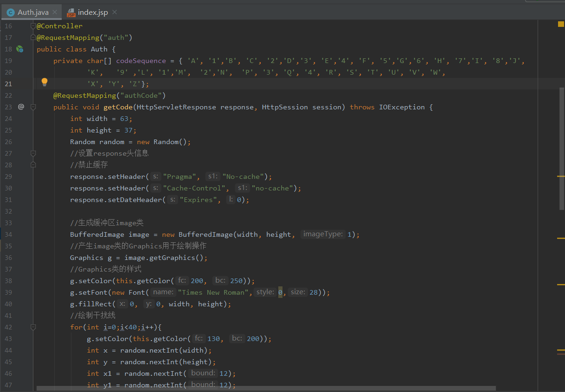Click the @Controller annotation

click(60, 26)
